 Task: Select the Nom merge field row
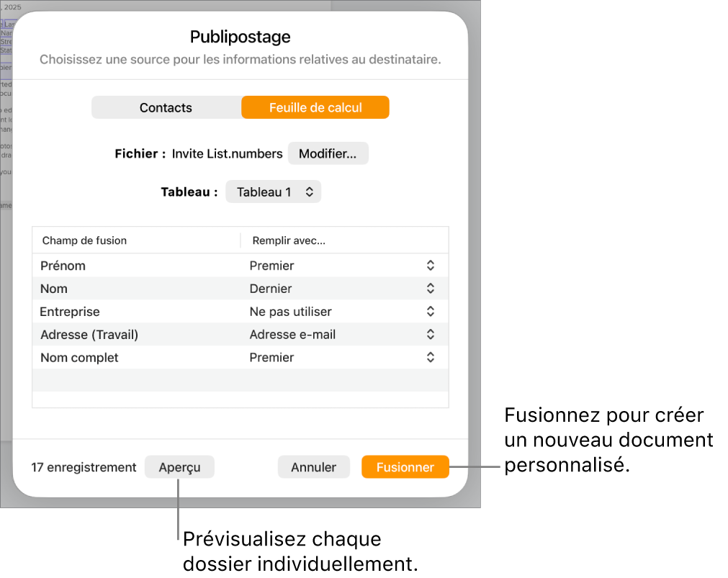tap(130, 289)
